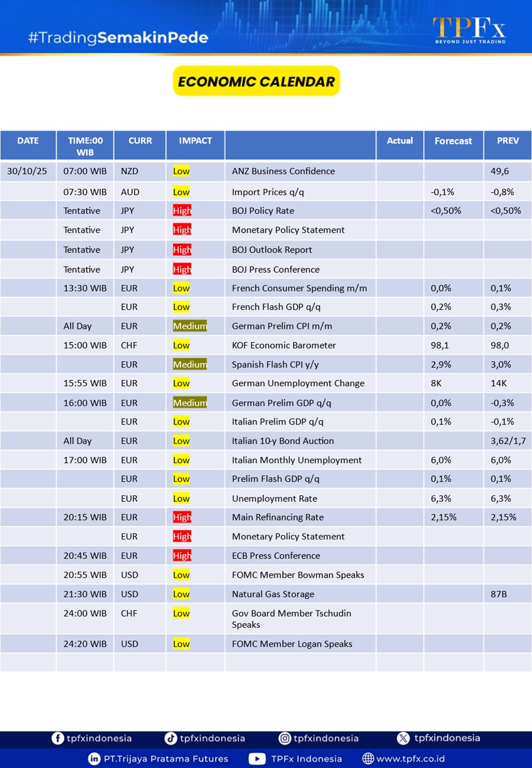Click the Medium tag for German Prelim CPI
Screen dimensions: 532x768
[190, 326]
